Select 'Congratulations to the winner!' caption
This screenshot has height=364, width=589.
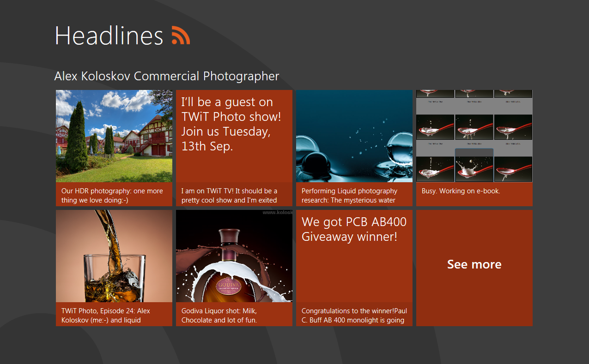[354, 315]
